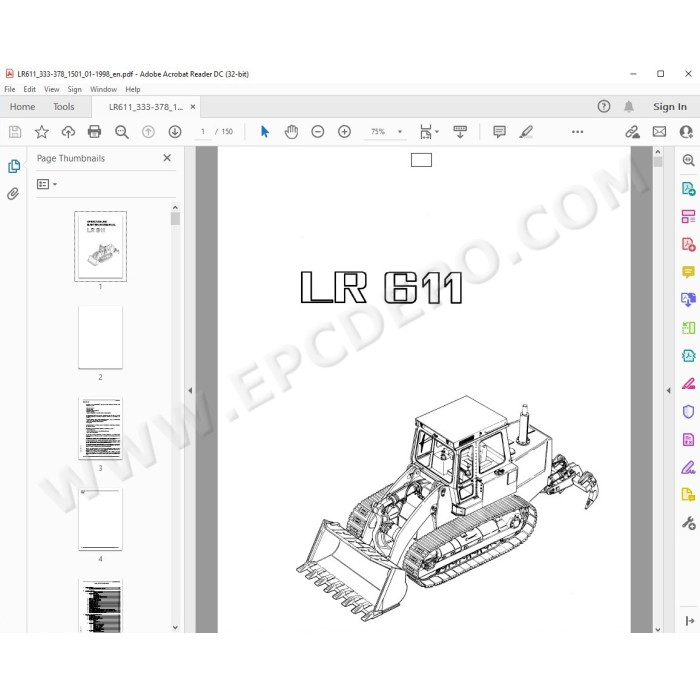The height and width of the screenshot is (700, 700).
Task: Add document to starred with star icon
Action: click(42, 132)
